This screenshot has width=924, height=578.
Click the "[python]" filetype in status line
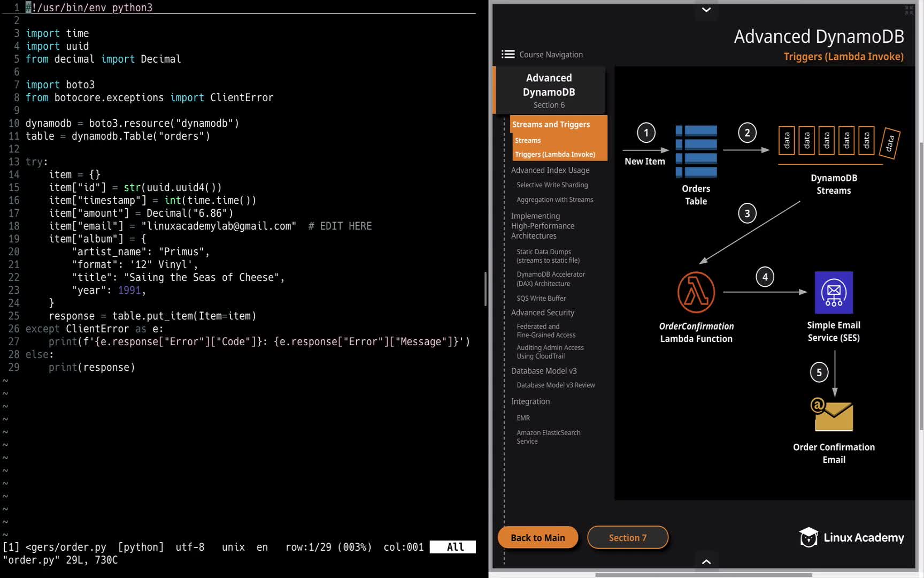pyautogui.click(x=141, y=547)
